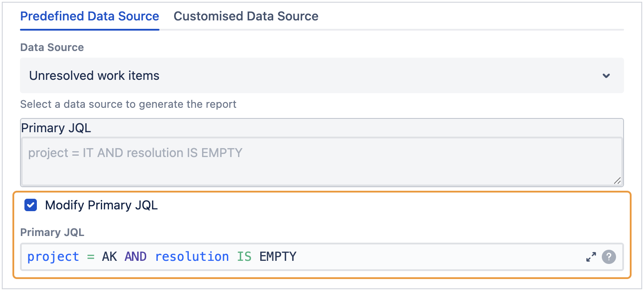
Task: Click the chevron on the Data Source selector
Action: point(606,75)
